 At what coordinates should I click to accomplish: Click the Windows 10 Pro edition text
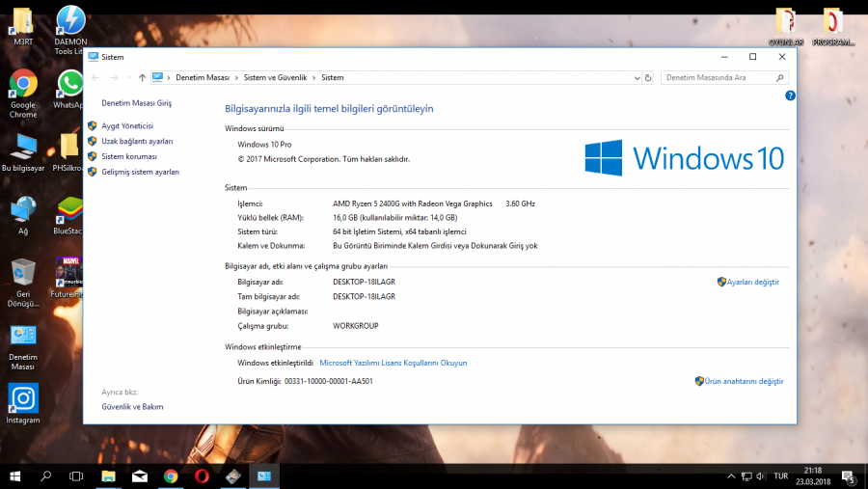[x=264, y=144]
